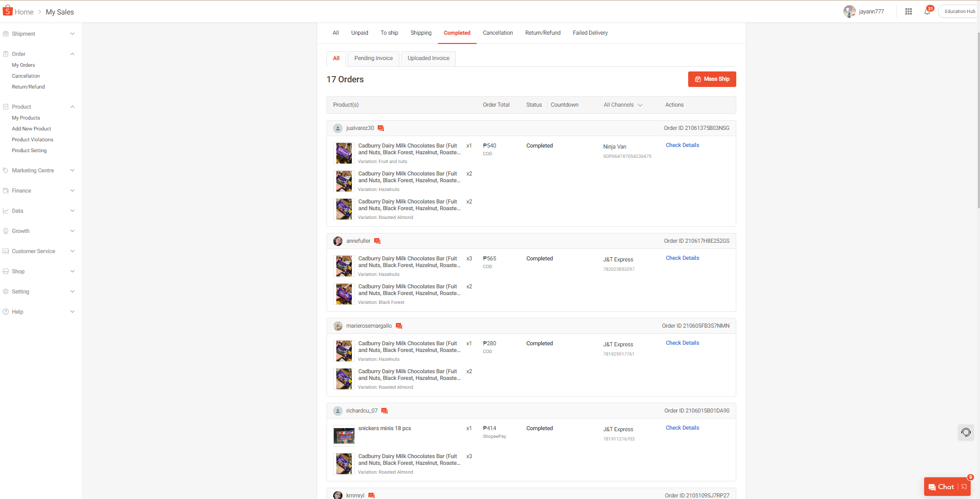Switch to the Shipping tab
This screenshot has height=499, width=980.
pos(421,33)
